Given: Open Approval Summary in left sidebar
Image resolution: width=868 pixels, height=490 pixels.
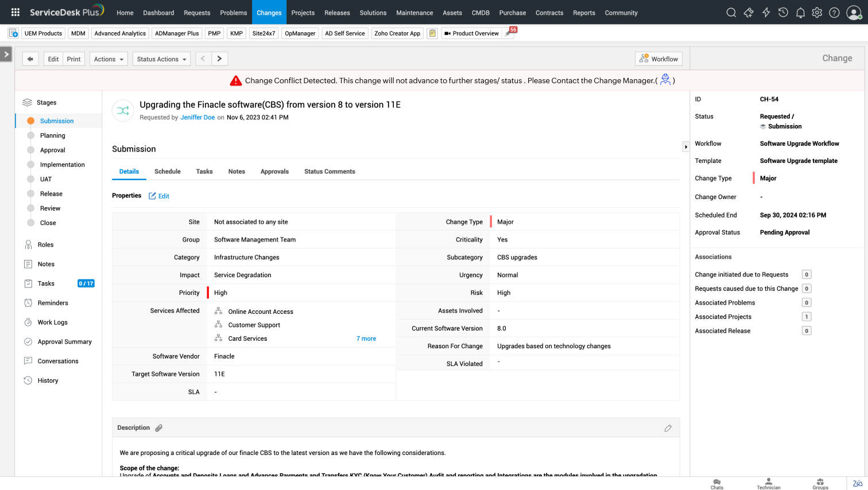Looking at the screenshot, I should (x=64, y=342).
